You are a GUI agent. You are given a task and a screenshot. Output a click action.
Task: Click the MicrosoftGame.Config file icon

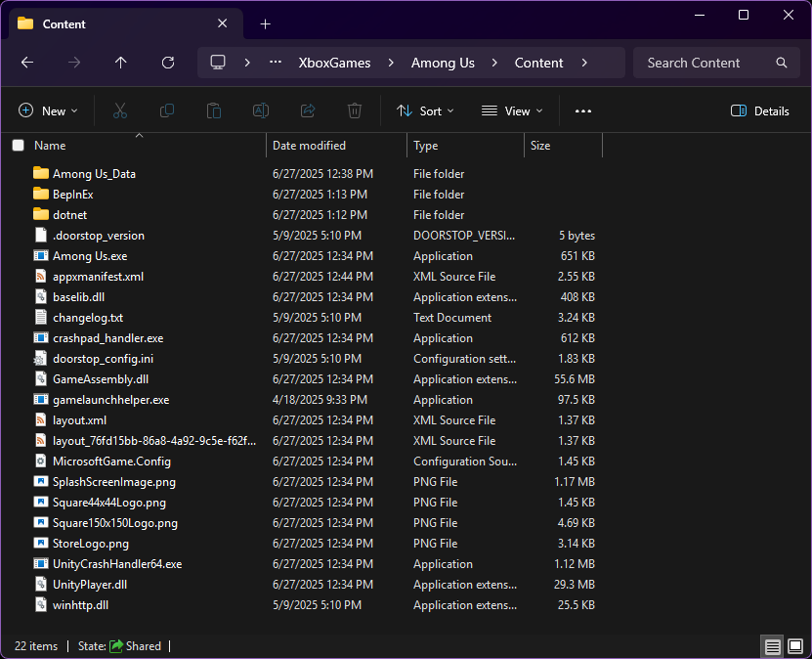click(41, 461)
